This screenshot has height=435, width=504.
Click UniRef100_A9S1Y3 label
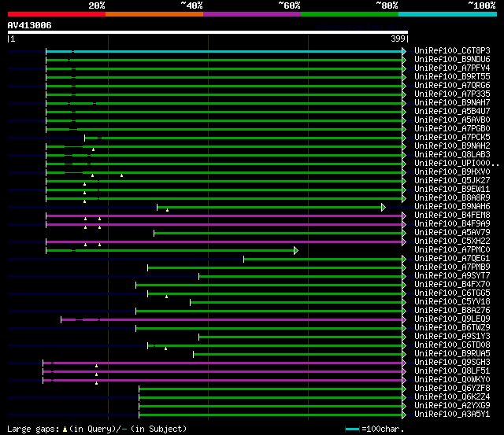[452, 337]
